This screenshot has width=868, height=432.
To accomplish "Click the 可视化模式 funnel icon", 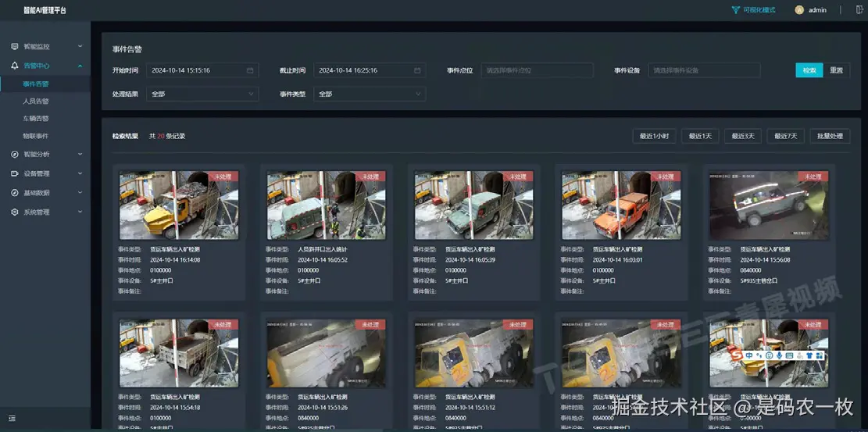I will click(x=736, y=10).
